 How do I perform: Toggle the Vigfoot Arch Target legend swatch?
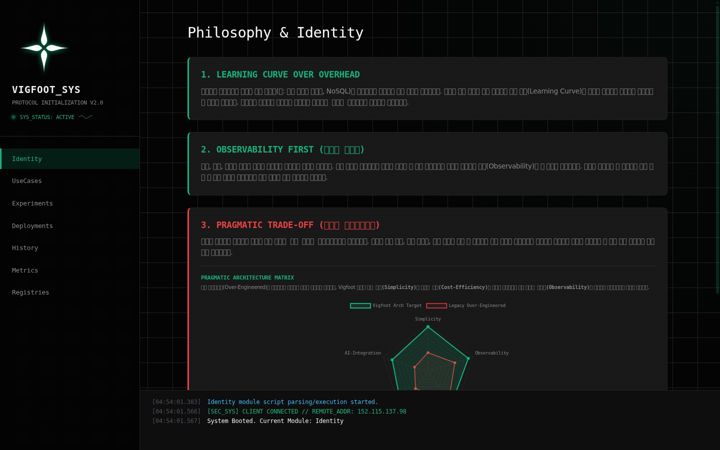(360, 305)
